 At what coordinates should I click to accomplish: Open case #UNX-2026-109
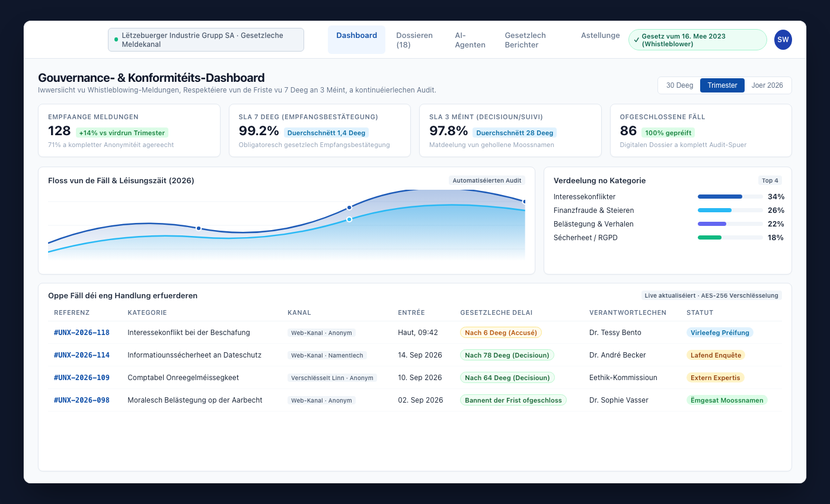[x=82, y=378]
